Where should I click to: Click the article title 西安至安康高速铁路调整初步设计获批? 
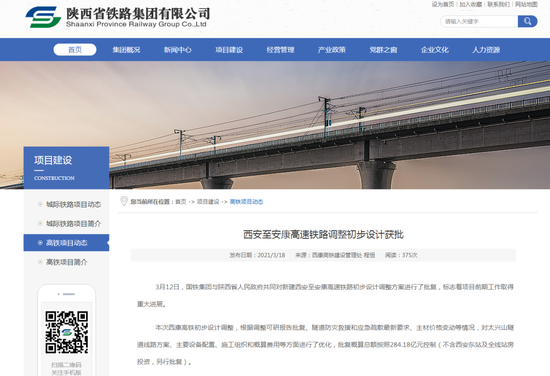coord(323,234)
